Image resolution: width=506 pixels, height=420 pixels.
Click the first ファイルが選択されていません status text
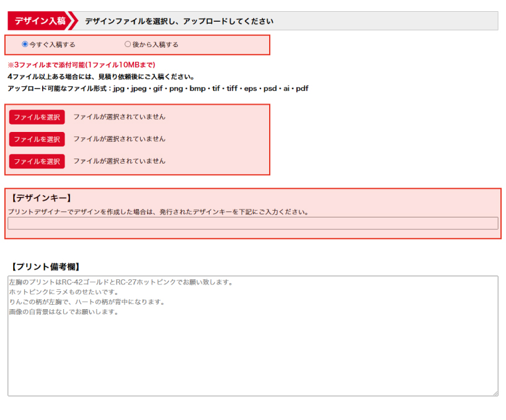[119, 116]
